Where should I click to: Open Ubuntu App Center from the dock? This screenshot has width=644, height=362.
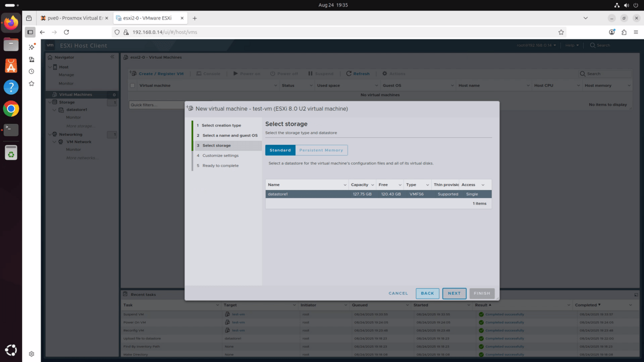tap(11, 65)
